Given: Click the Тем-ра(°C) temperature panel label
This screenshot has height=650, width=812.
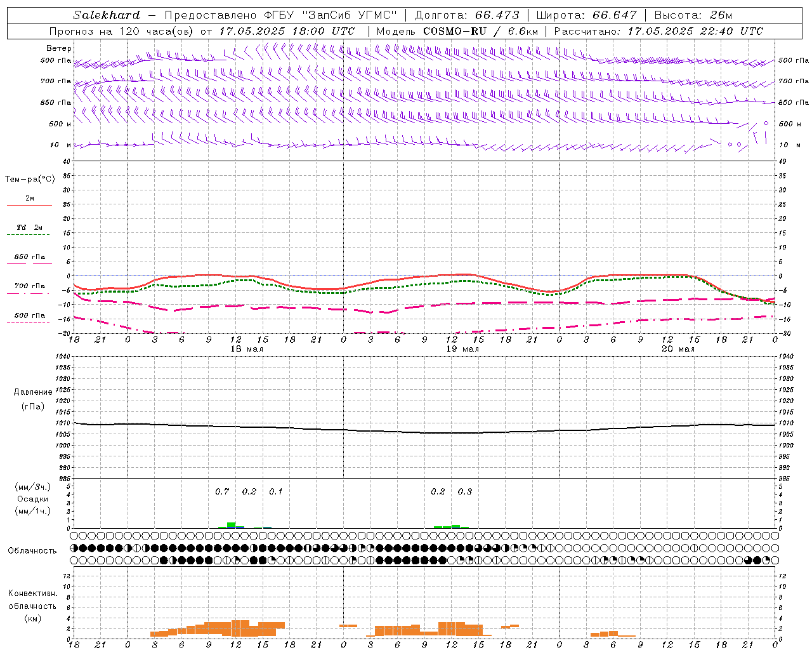Looking at the screenshot, I should (x=30, y=180).
